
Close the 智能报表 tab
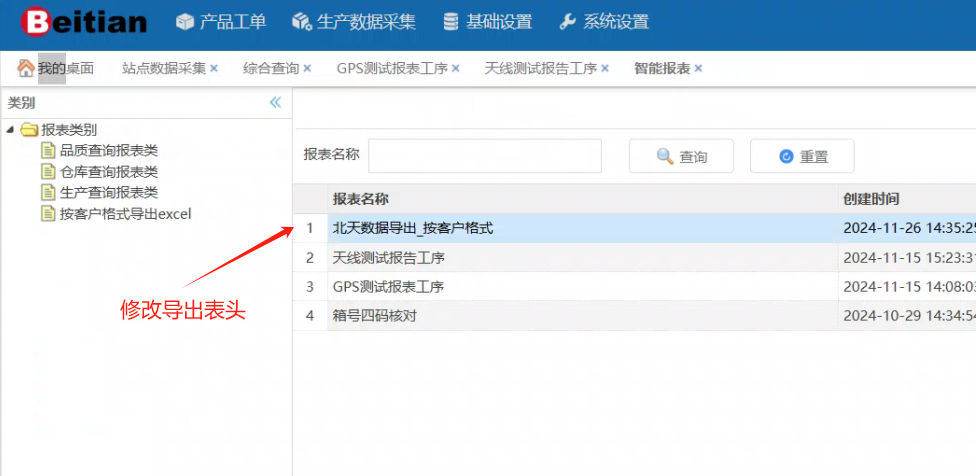coord(698,68)
